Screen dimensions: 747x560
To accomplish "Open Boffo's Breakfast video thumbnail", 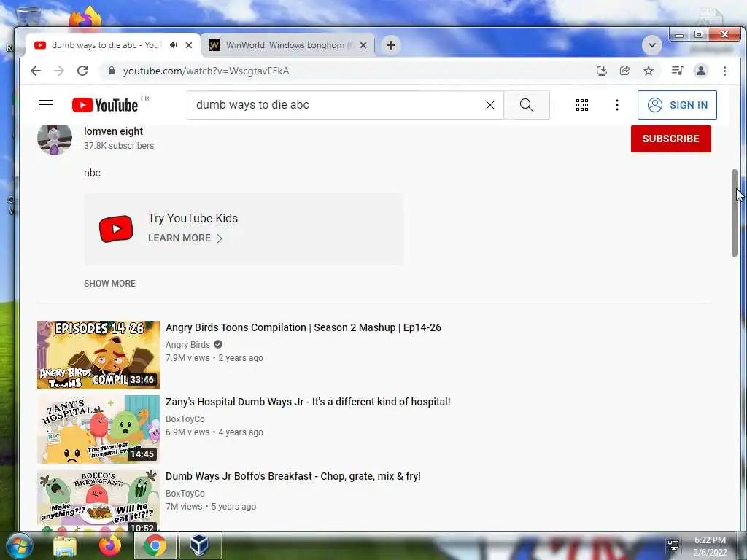I will coord(98,500).
